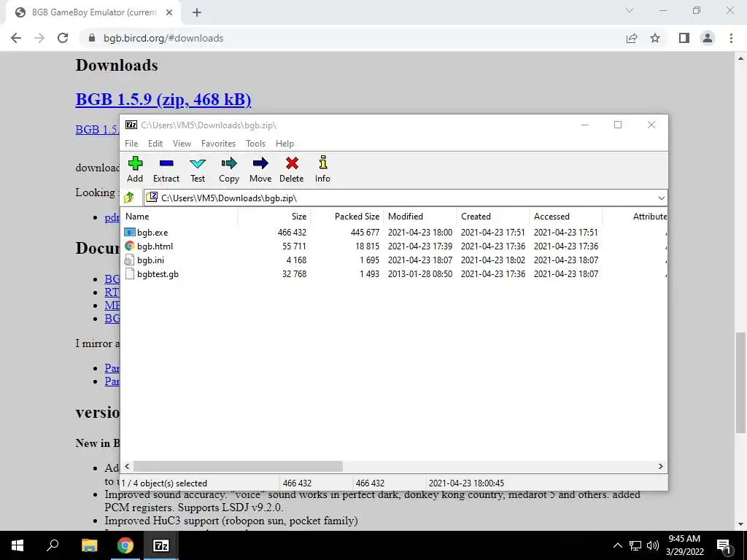Image resolution: width=747 pixels, height=560 pixels.
Task: Open File Explorer from the taskbar
Action: (89, 545)
